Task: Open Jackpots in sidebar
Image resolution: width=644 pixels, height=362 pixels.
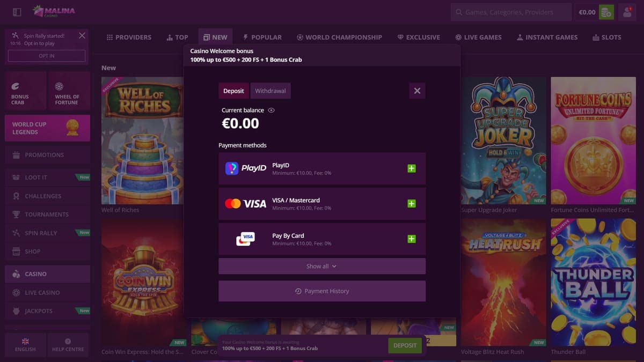Action: tap(47, 311)
